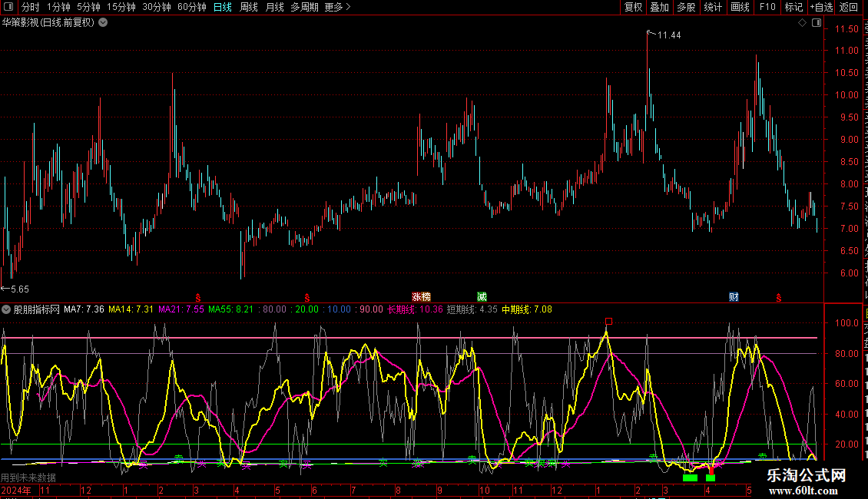
Task: Click the green 减 event marker
Action: pos(482,297)
